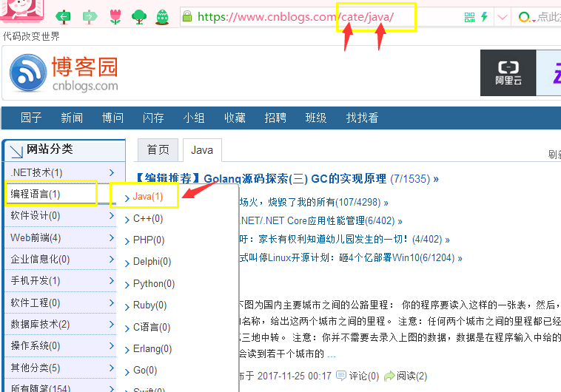The width and height of the screenshot is (561, 392).
Task: Click the green tree toolbar icon
Action: point(139,16)
